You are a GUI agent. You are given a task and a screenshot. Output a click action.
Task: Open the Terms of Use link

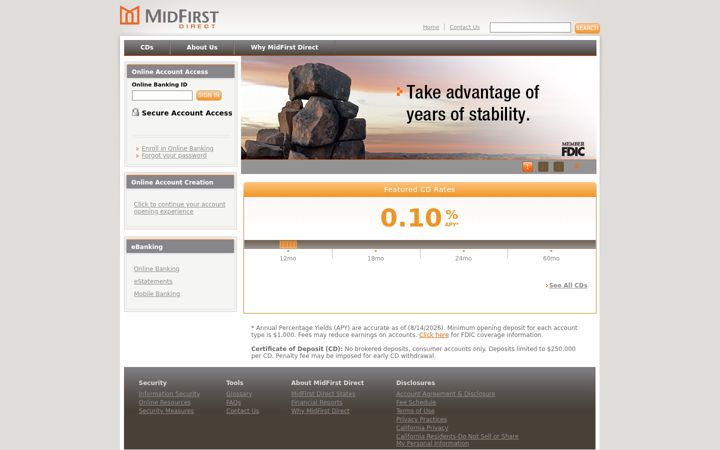click(415, 411)
